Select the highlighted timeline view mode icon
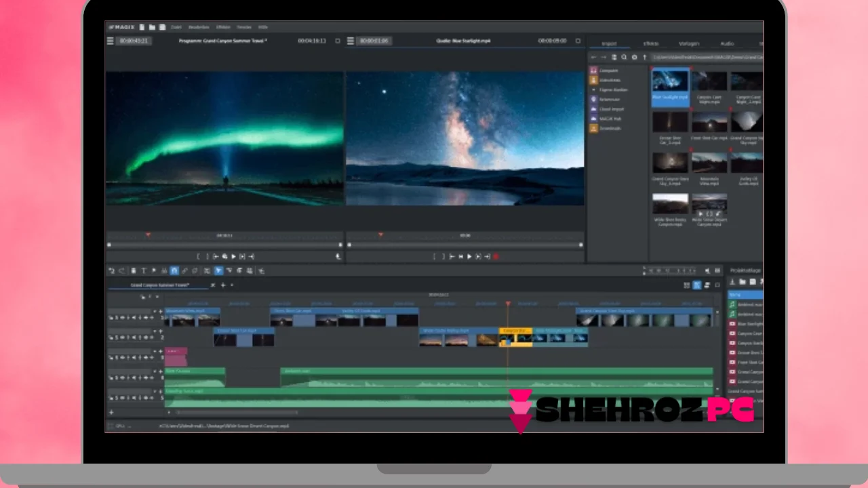The image size is (868, 488). [x=697, y=285]
